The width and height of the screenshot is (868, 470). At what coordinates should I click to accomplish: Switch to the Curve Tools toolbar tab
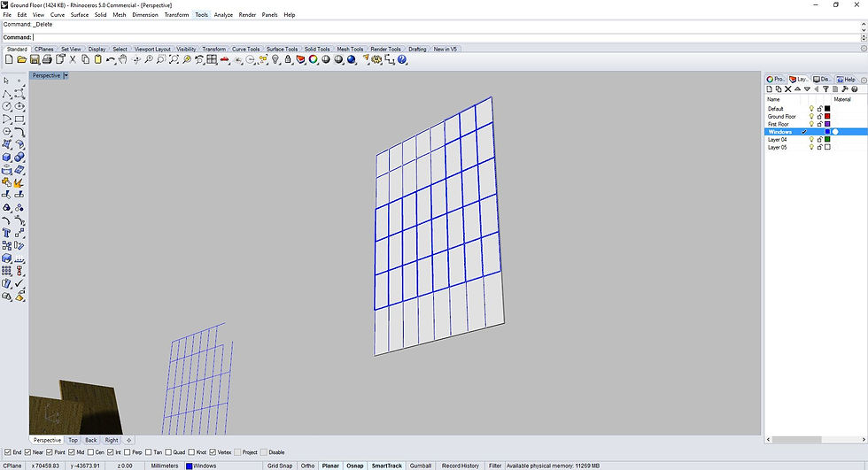[246, 50]
